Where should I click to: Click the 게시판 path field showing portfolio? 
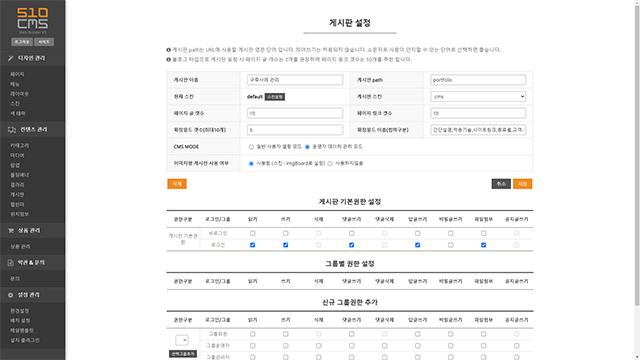point(478,80)
